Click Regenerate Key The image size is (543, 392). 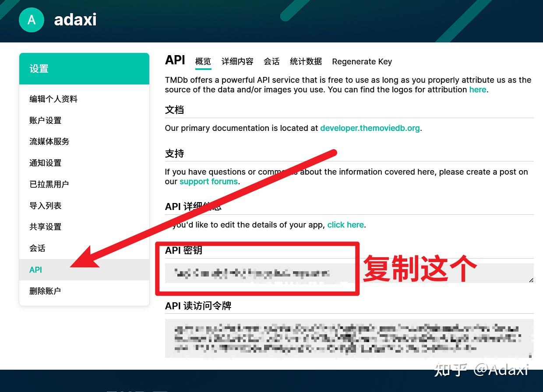[362, 61]
